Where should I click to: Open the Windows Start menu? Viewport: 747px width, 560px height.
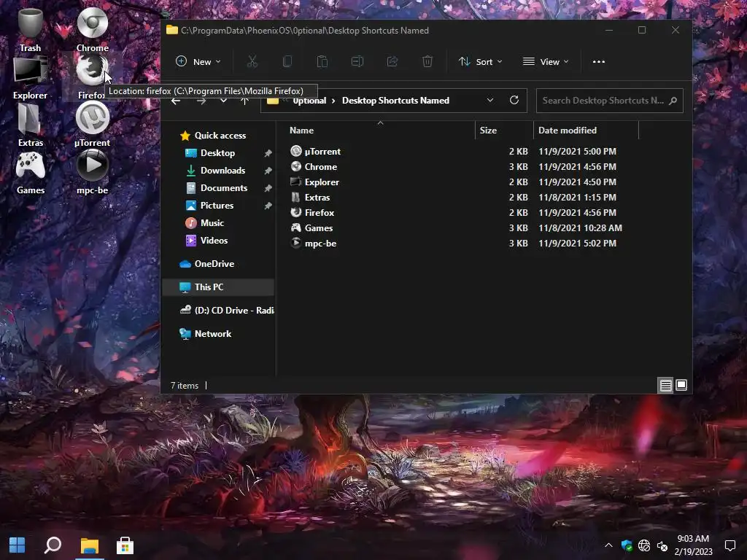pos(18,545)
